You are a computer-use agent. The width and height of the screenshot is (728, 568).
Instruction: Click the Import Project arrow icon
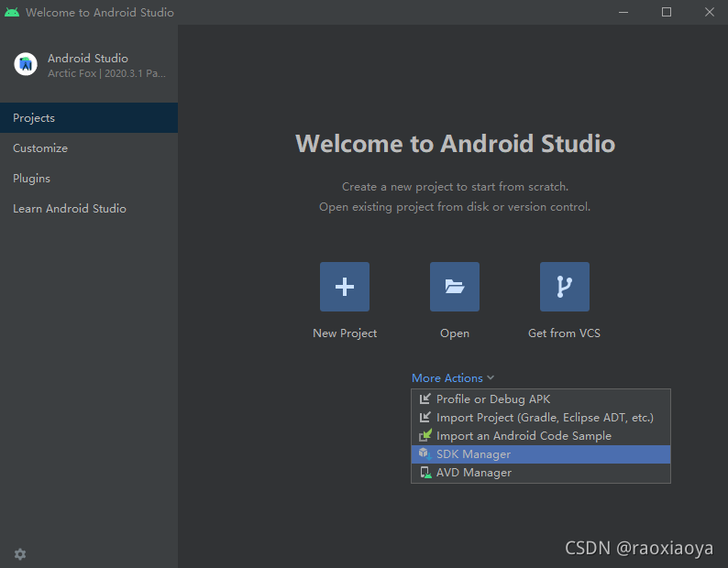tap(425, 417)
